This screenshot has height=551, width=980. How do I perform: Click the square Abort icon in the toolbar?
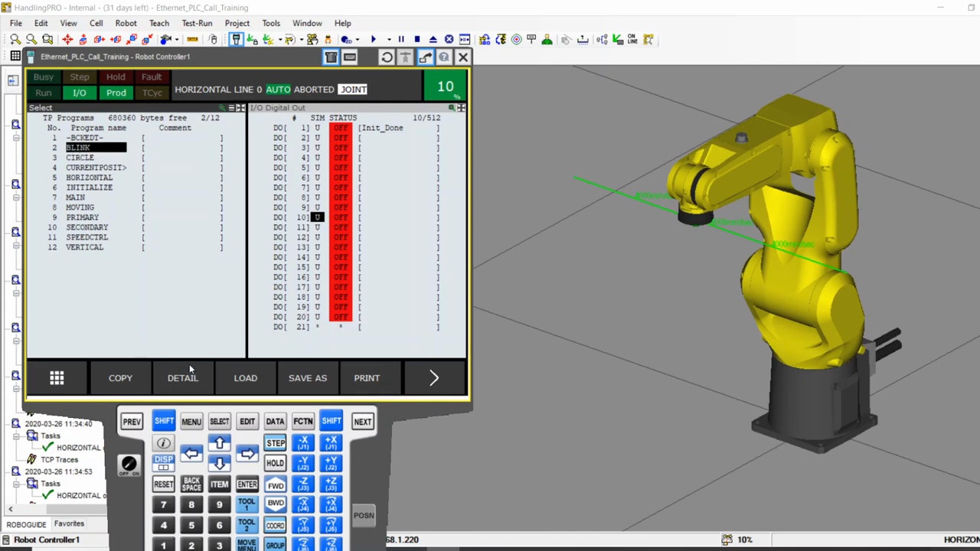[416, 40]
